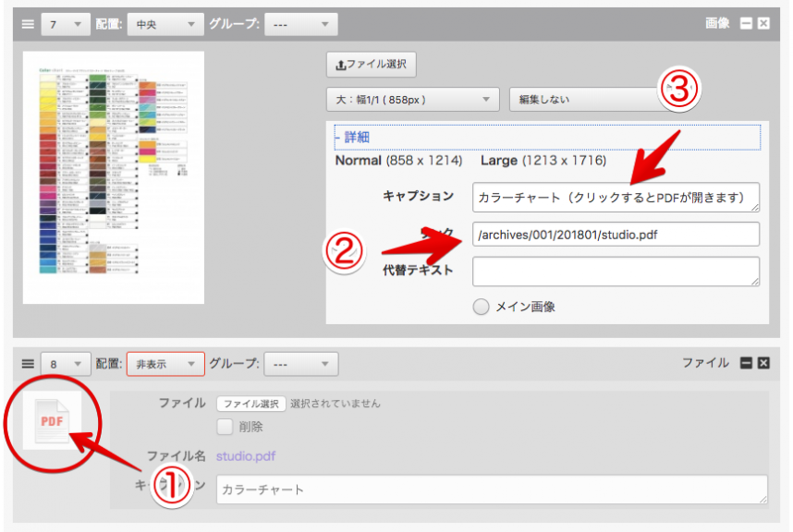Screen dimensions: 793x532
Task: Click the drag handle icon of file unit 8
Action: click(27, 364)
